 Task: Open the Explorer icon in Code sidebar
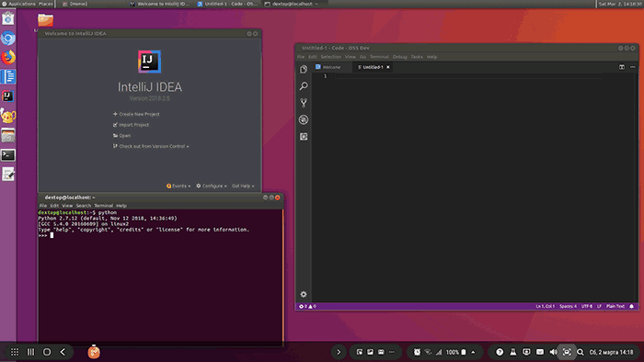point(304,69)
